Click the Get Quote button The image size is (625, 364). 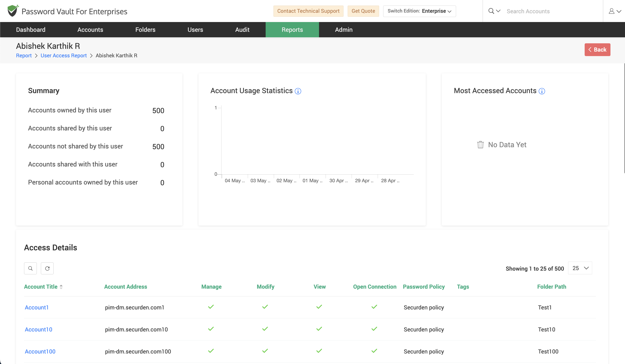point(363,11)
